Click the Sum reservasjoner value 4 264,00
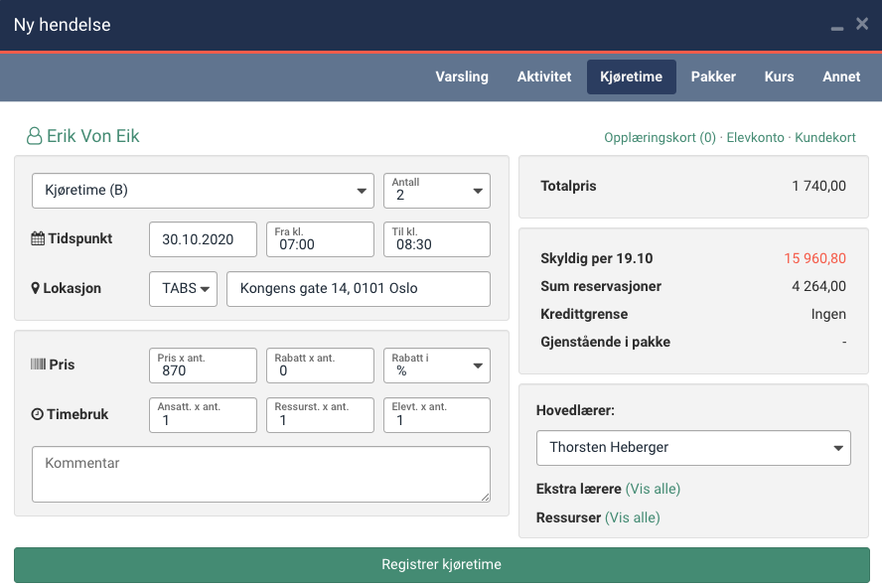This screenshot has height=588, width=882. (x=818, y=286)
